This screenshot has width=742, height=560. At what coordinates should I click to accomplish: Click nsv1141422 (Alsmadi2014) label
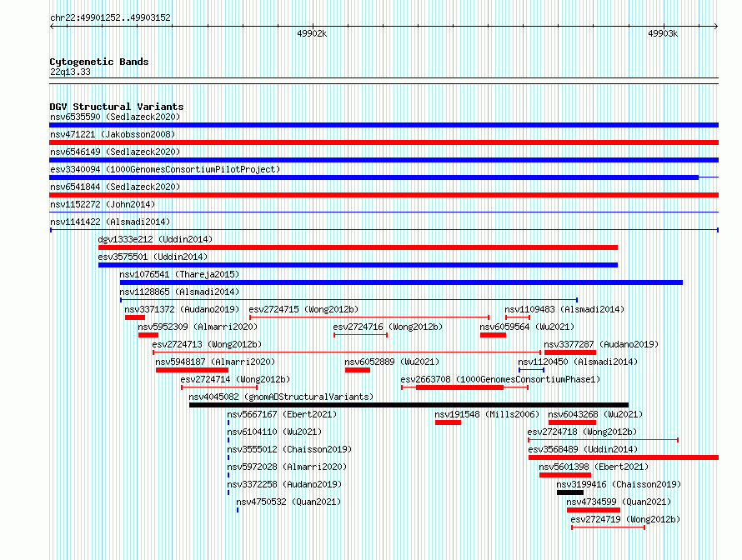(110, 222)
